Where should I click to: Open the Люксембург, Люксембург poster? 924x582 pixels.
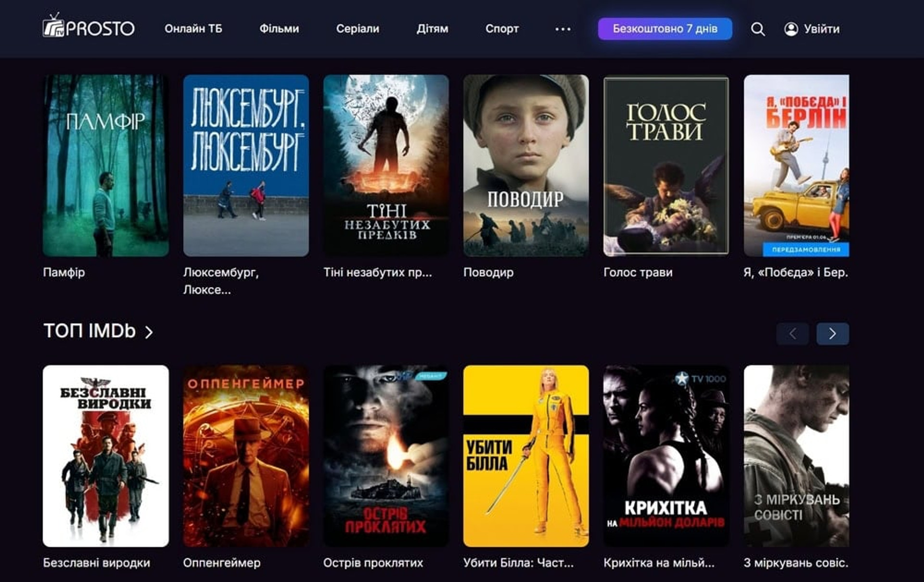pyautogui.click(x=246, y=165)
